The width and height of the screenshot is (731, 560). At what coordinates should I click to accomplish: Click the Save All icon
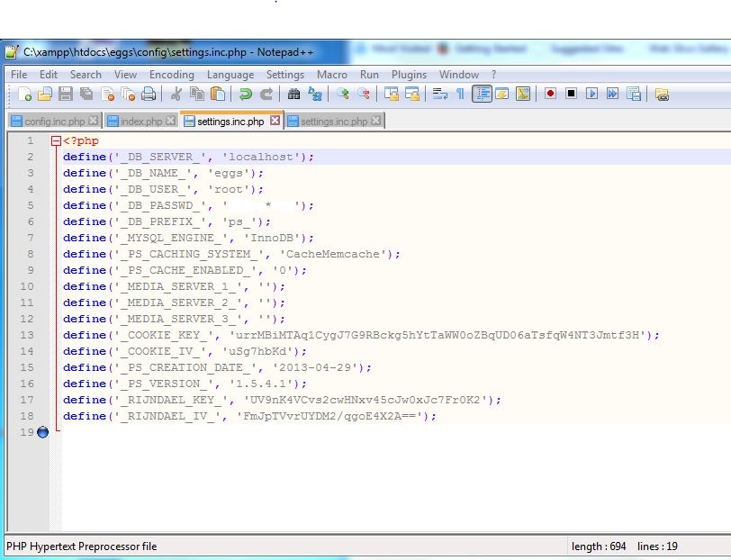coord(86,95)
